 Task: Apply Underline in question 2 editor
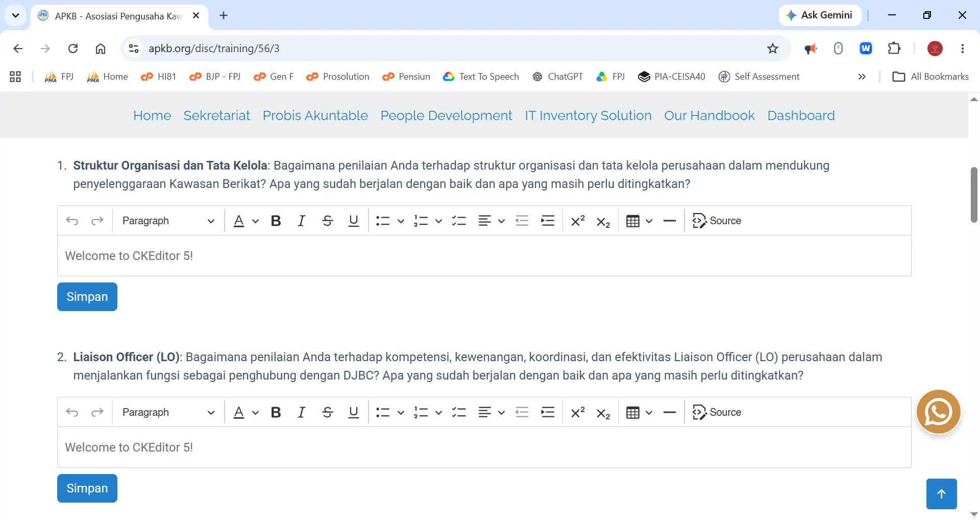[x=354, y=412]
